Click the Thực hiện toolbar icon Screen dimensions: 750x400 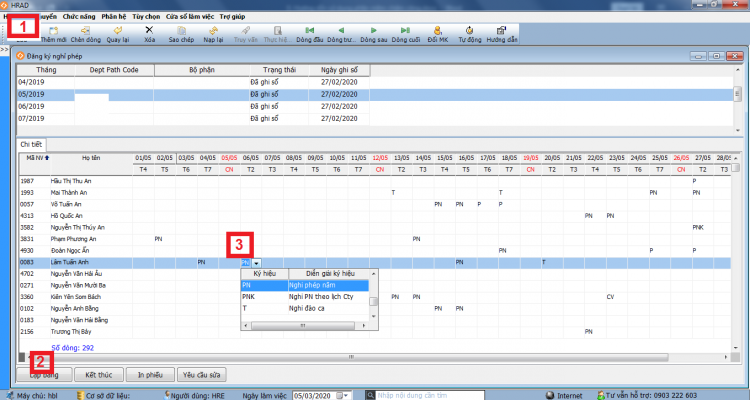point(277,31)
